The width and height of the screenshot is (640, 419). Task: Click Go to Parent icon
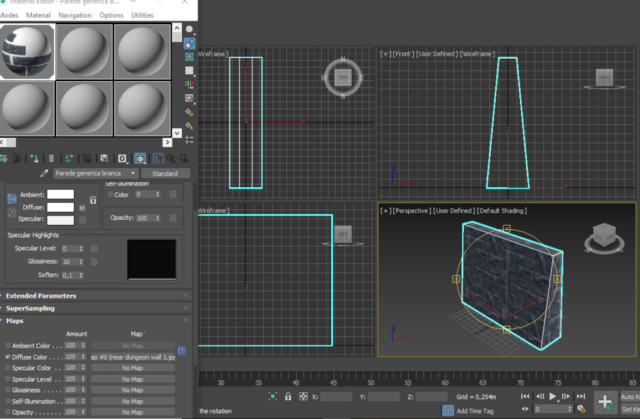[171, 158]
